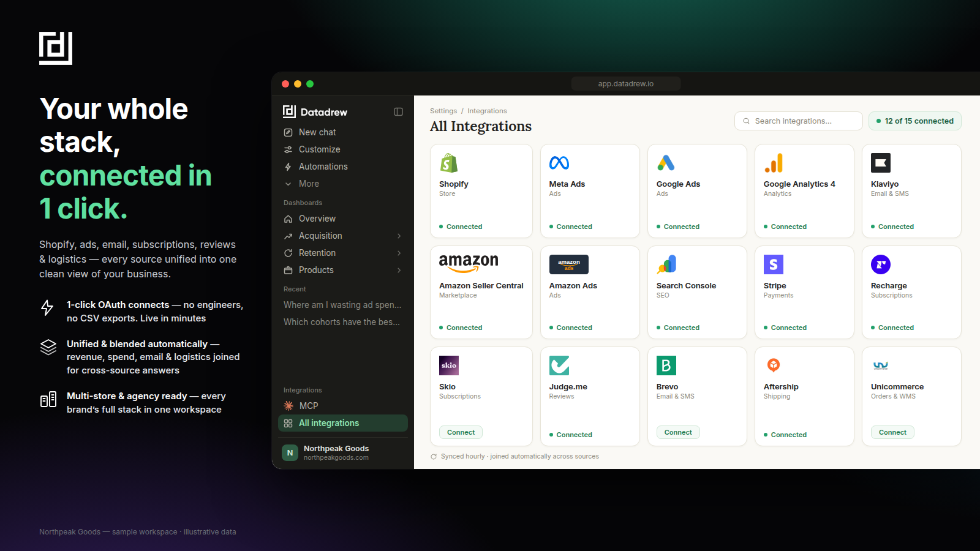The height and width of the screenshot is (551, 980).
Task: Click the Google Analytics 4 bar-chart logo
Action: 774,163
